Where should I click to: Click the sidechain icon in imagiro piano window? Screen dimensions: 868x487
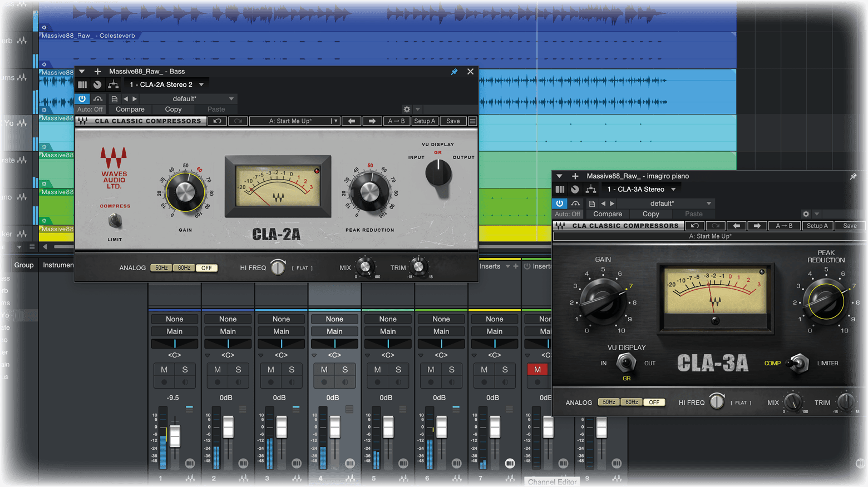(x=575, y=203)
